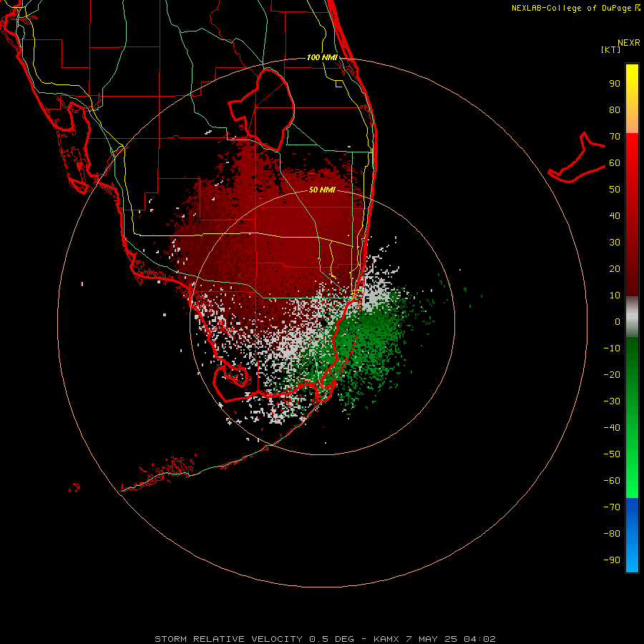Click the -70 knot scale label
The width and height of the screenshot is (644, 644).
click(x=612, y=507)
